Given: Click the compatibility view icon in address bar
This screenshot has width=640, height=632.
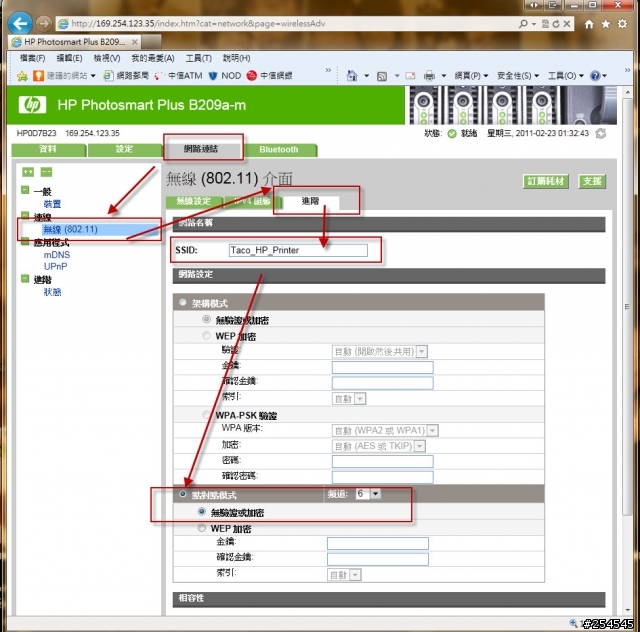Looking at the screenshot, I should 545,24.
